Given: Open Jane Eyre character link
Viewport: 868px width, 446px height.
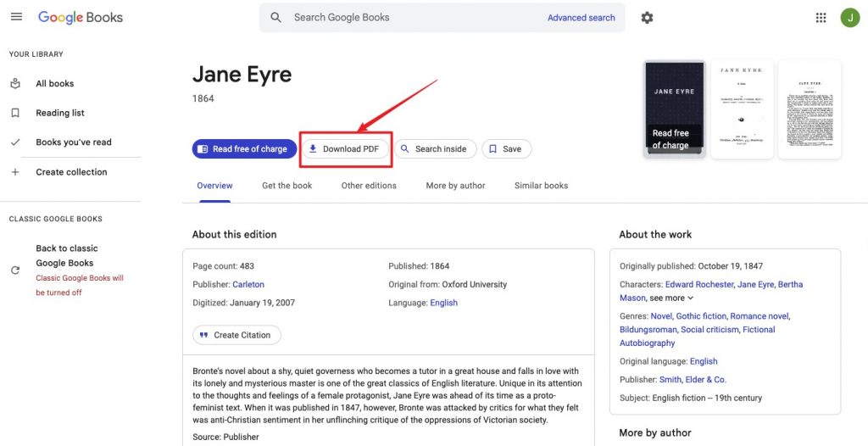Looking at the screenshot, I should point(755,284).
